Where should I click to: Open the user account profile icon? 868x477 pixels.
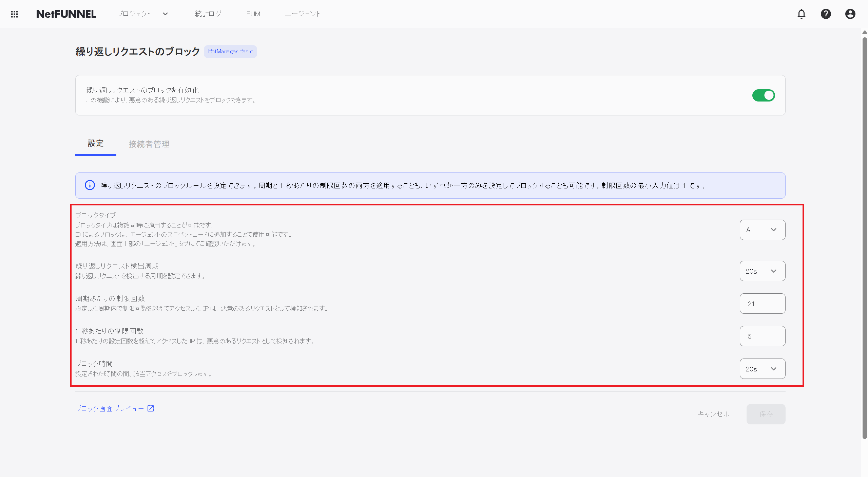850,14
